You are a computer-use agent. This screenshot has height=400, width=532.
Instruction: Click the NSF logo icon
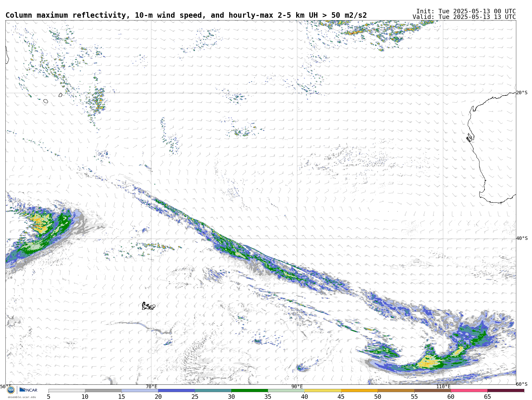pos(11,390)
